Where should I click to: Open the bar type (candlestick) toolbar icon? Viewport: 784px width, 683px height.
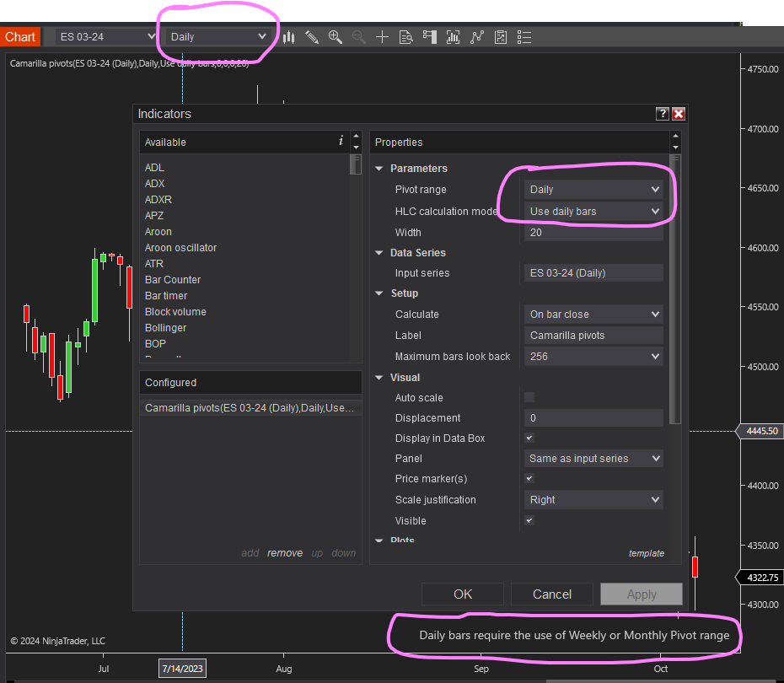(288, 37)
